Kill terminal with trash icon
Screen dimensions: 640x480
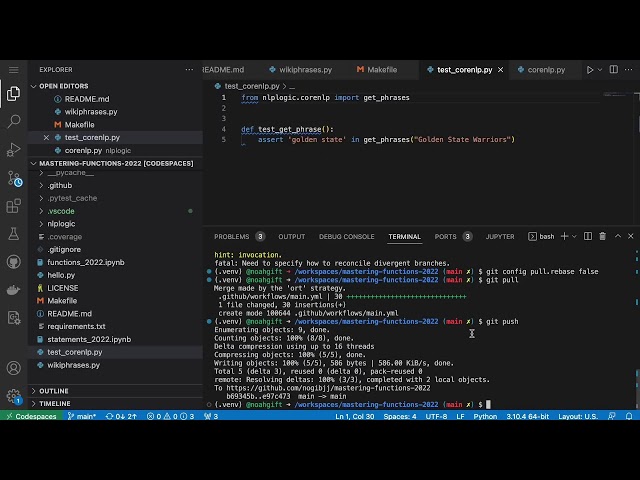(x=602, y=236)
